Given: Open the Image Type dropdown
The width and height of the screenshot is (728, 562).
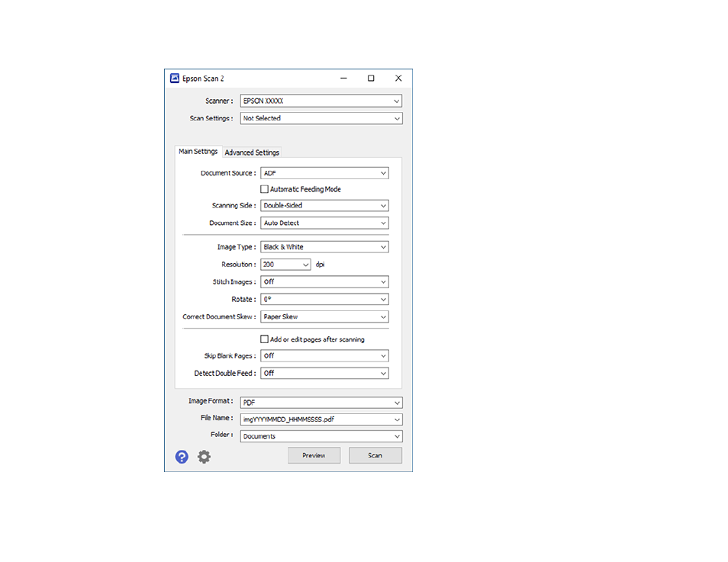Looking at the screenshot, I should (324, 247).
